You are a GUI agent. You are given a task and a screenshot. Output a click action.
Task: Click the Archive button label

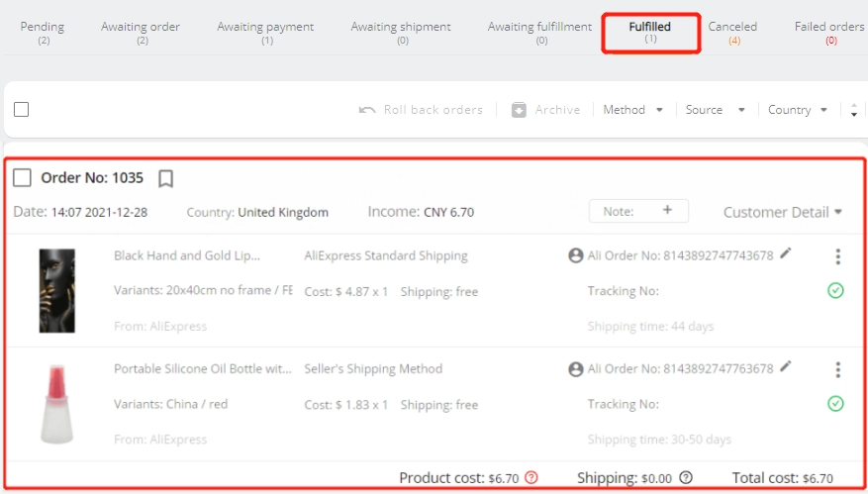[x=557, y=110]
